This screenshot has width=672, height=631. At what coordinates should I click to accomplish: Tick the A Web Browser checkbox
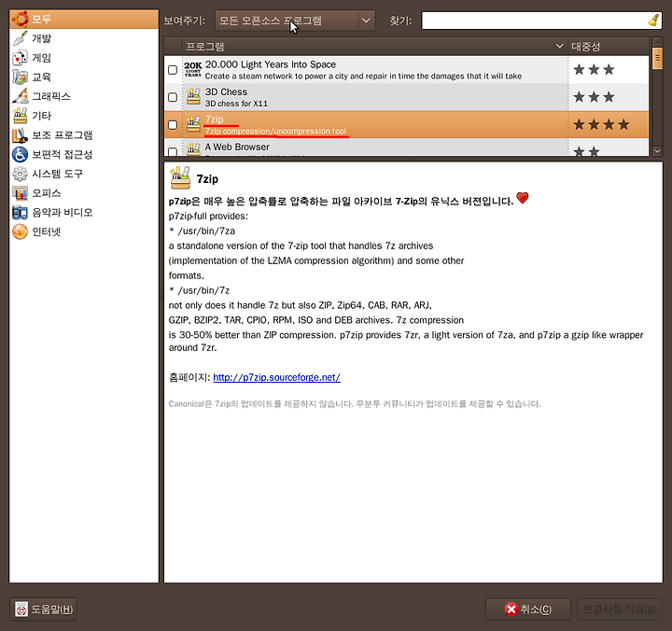173,151
